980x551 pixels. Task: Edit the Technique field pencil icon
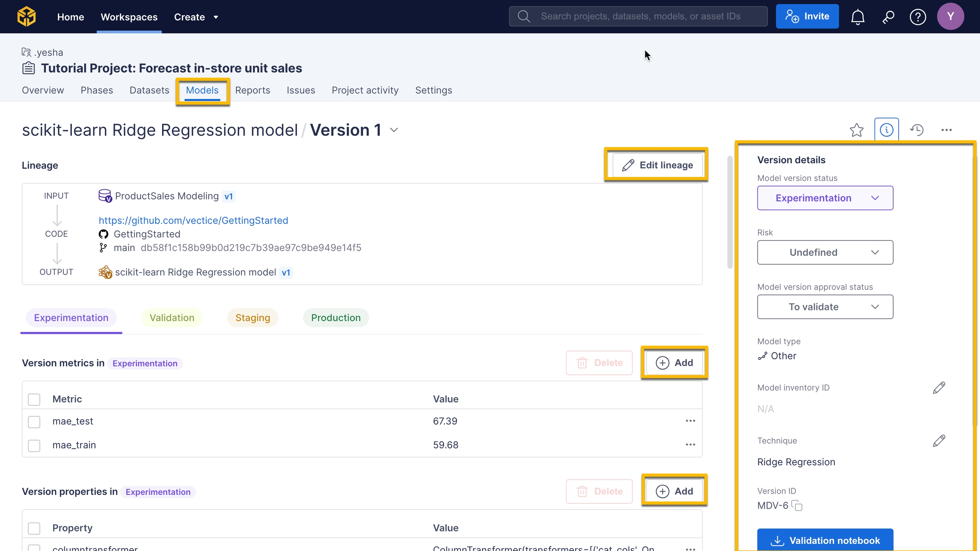pyautogui.click(x=939, y=441)
